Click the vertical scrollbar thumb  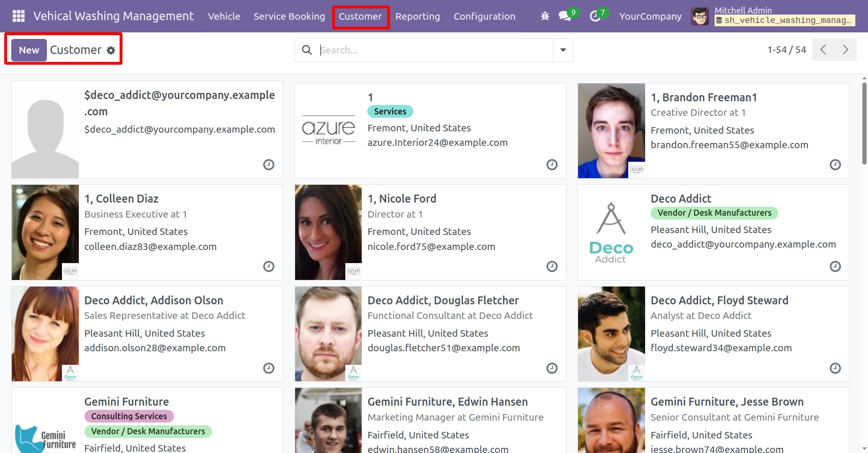[864, 123]
